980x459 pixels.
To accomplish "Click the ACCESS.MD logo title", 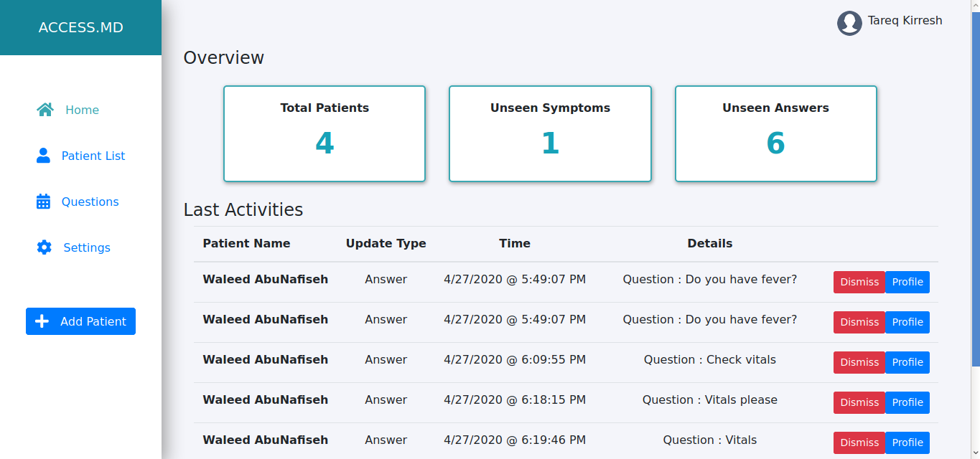I will (80, 28).
